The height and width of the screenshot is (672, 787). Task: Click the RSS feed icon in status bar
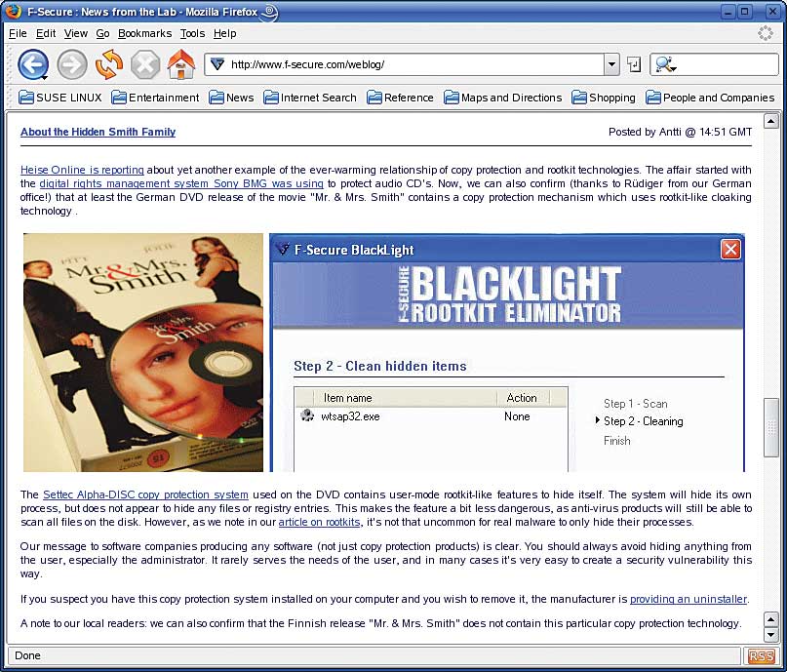coord(761,655)
